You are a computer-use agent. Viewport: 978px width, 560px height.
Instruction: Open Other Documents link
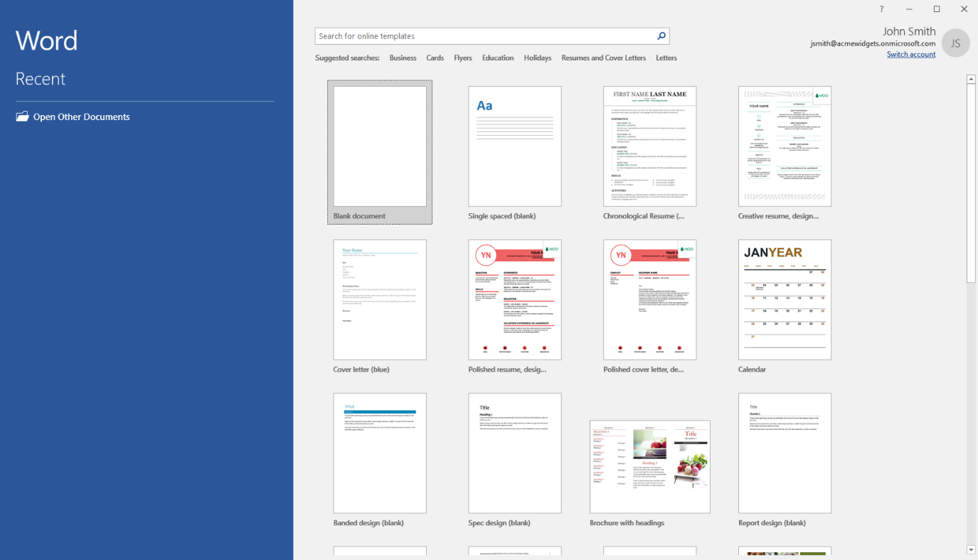click(x=81, y=117)
